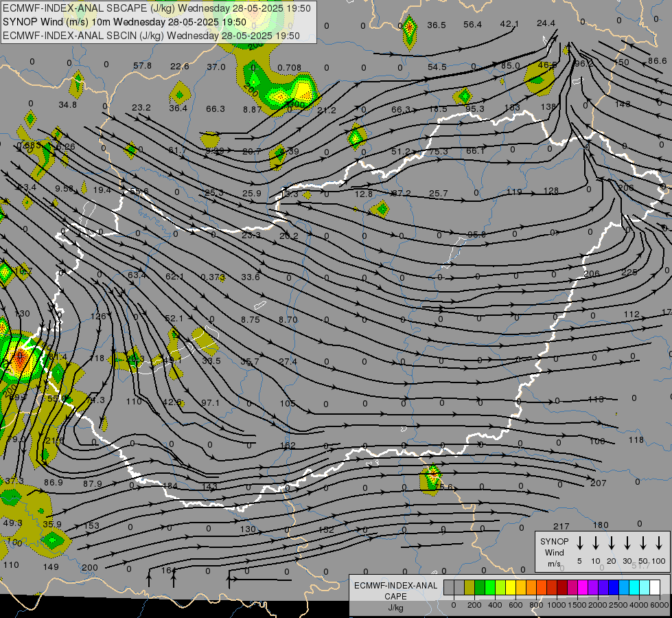This screenshot has height=618, width=672.
Task: Click the map value '34.8'
Action: click(68, 104)
